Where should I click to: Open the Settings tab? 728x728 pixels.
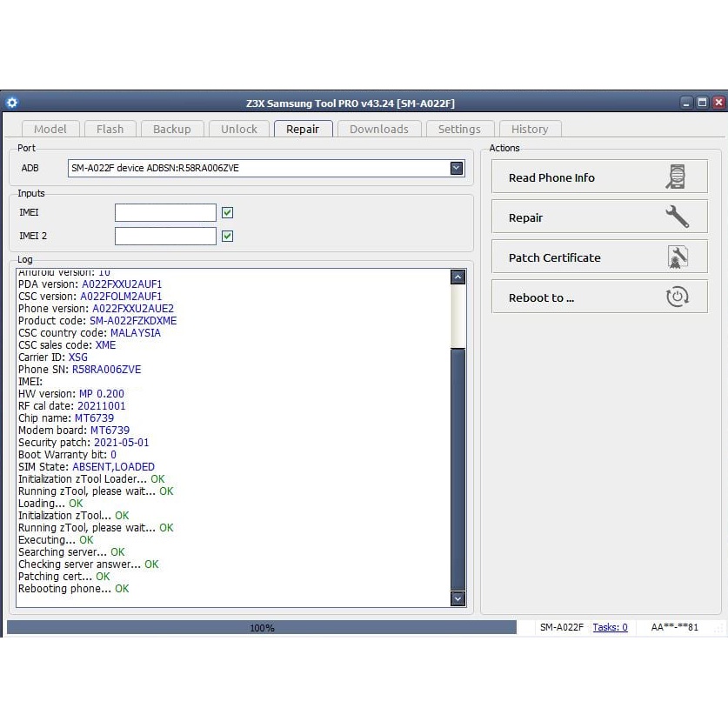[459, 129]
